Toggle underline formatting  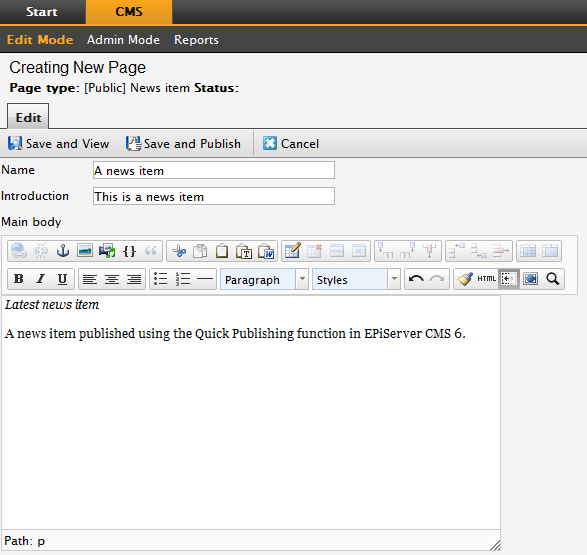pyautogui.click(x=63, y=279)
